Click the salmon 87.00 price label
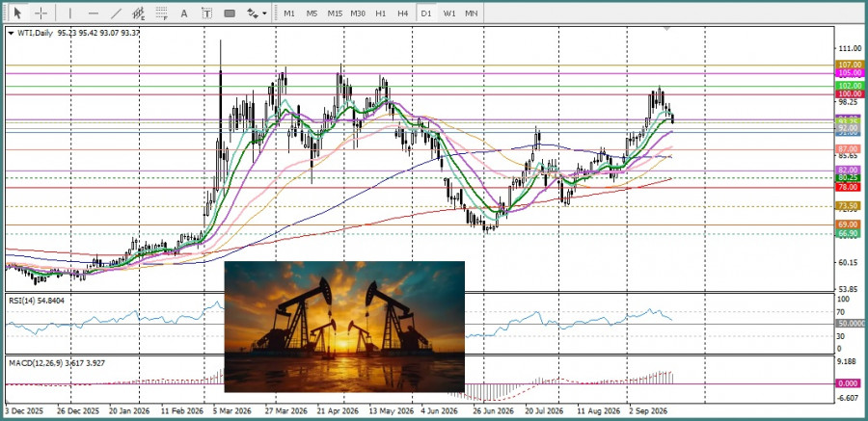Screen dimensions: 868x421 coord(848,149)
